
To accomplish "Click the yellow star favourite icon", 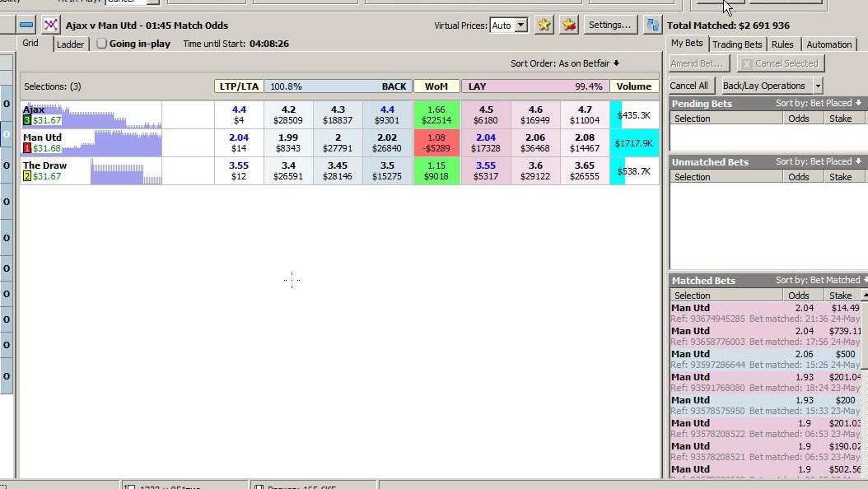I will (544, 25).
